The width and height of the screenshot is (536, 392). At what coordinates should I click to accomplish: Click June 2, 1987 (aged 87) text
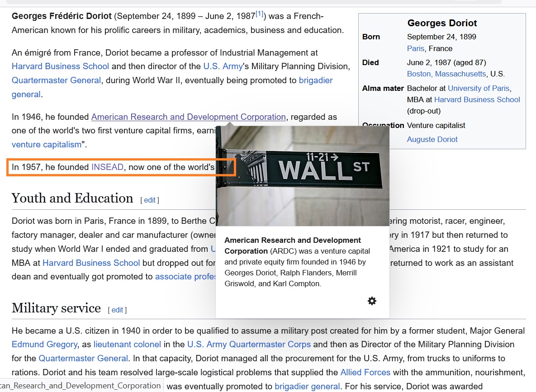point(446,62)
